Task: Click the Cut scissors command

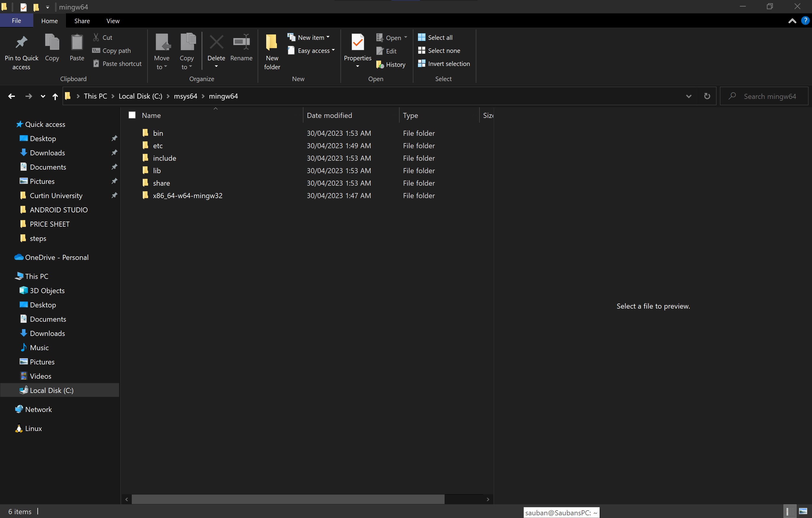Action: [102, 37]
